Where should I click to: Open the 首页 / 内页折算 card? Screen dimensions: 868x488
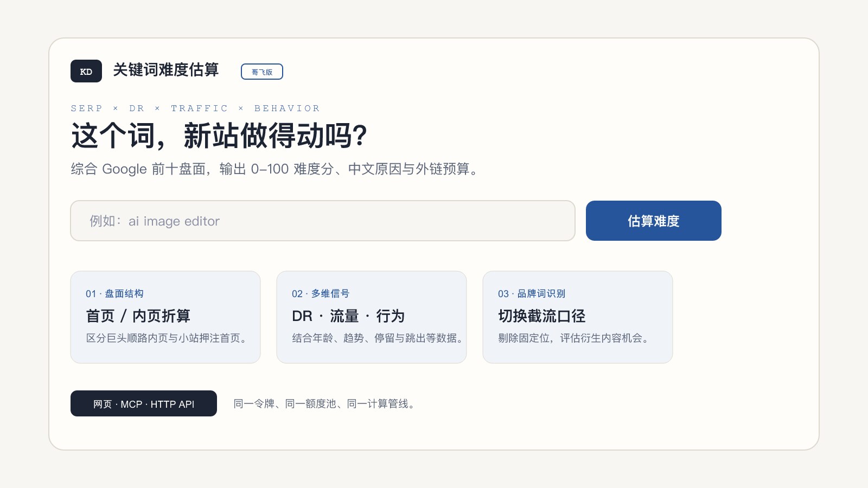coord(165,317)
